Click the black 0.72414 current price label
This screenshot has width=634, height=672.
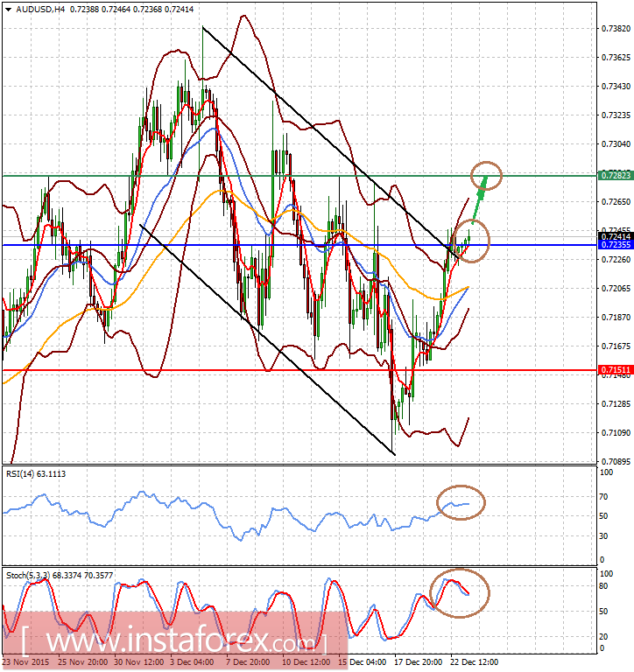pos(616,236)
